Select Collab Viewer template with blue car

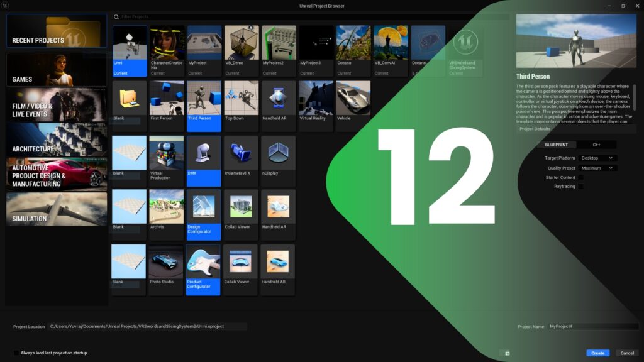pos(240,270)
